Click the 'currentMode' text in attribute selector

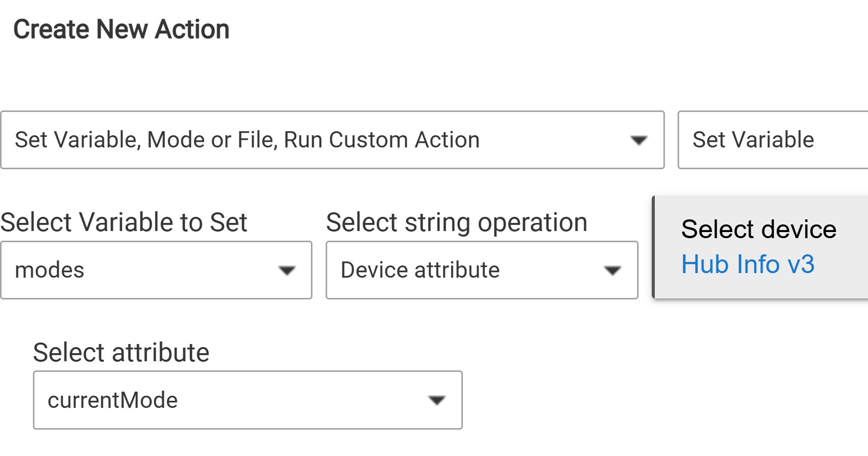(112, 400)
